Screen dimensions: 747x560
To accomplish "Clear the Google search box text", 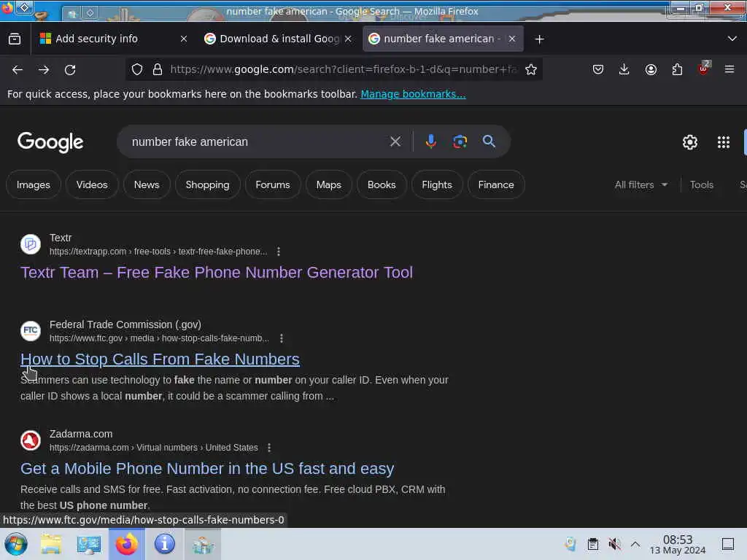I will (395, 141).
